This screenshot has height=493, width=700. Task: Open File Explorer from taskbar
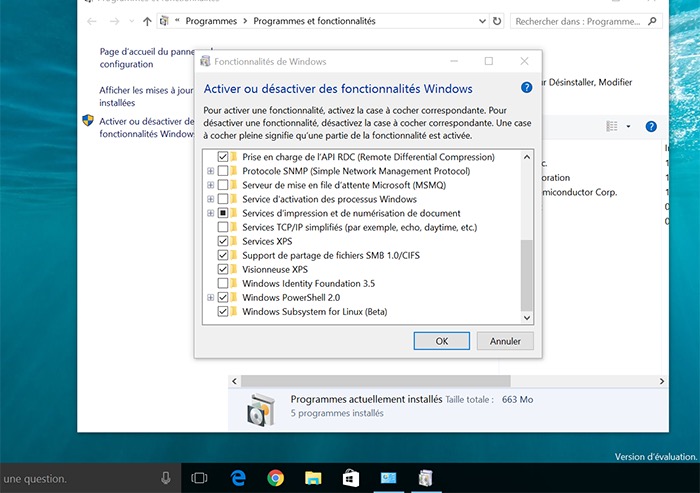point(313,478)
